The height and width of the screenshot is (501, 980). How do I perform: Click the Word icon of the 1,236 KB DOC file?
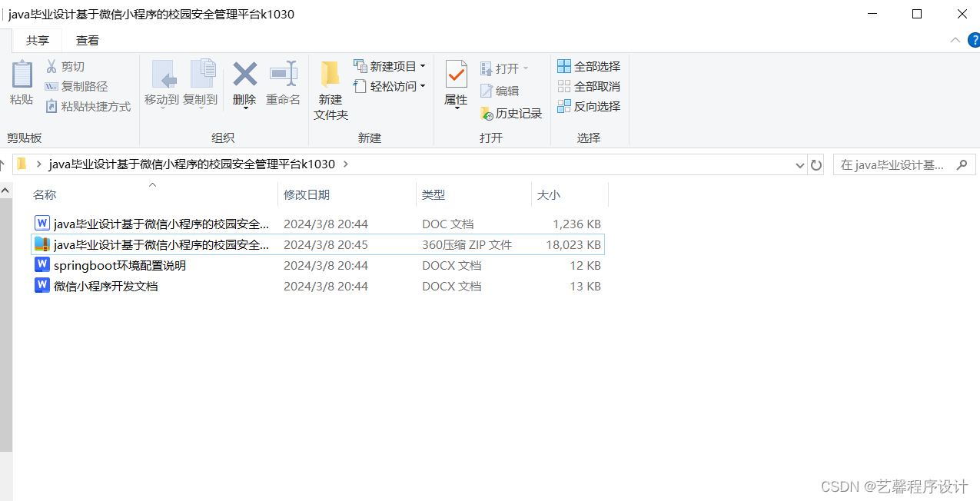click(x=42, y=224)
